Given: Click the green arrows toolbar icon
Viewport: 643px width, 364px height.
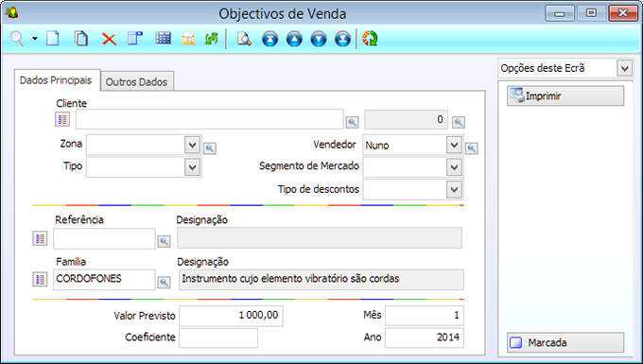Looking at the screenshot, I should tap(212, 40).
